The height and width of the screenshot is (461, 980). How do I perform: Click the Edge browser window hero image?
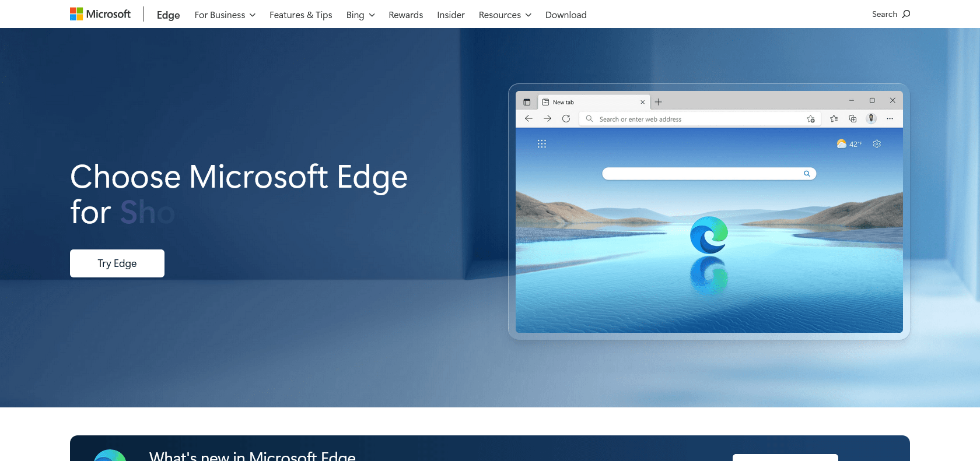(709, 212)
